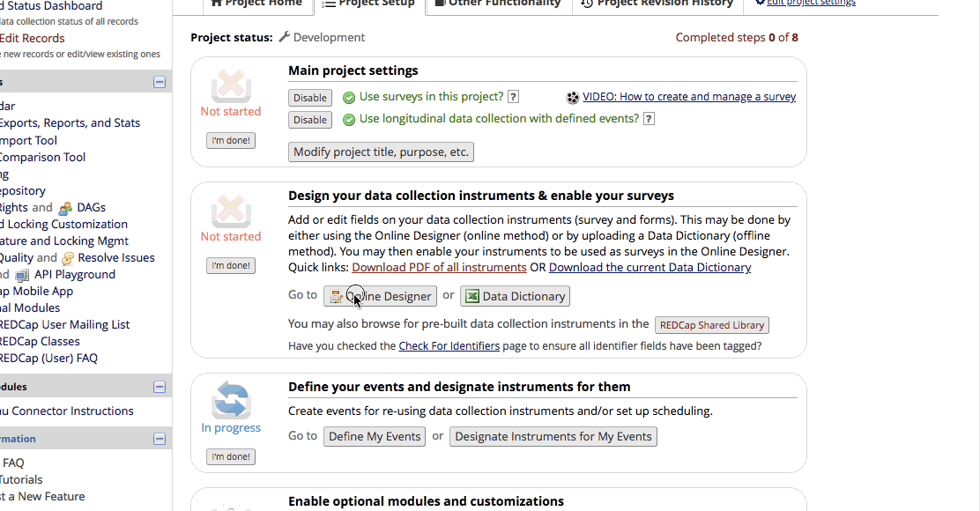Image resolution: width=980 pixels, height=511 pixels.
Task: Mark Define your events step as done
Action: [x=231, y=456]
